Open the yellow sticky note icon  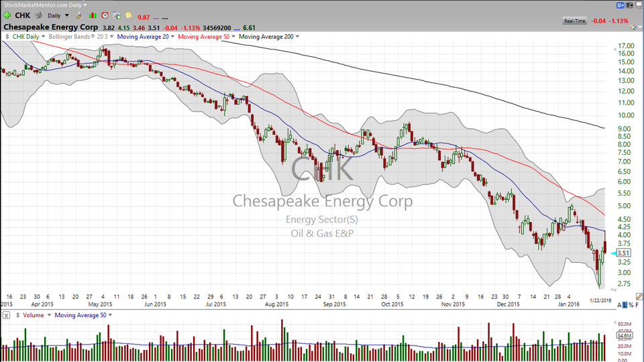pyautogui.click(x=129, y=15)
